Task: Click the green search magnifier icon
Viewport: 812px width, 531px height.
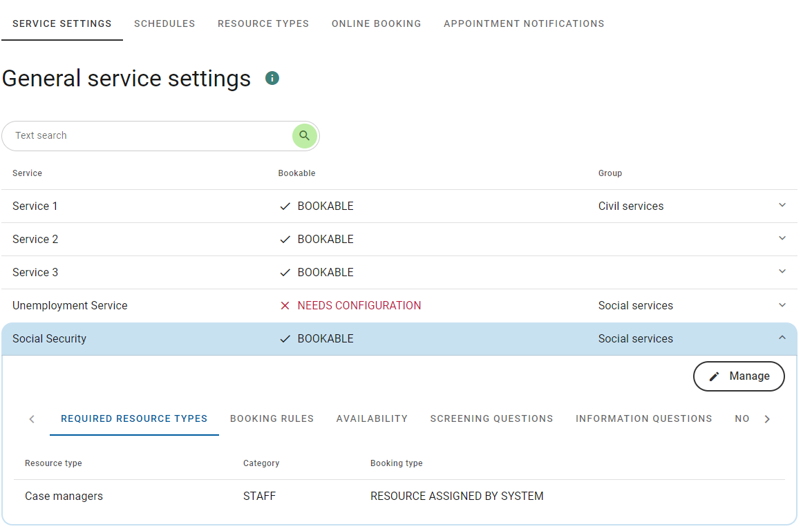Action: pos(304,136)
